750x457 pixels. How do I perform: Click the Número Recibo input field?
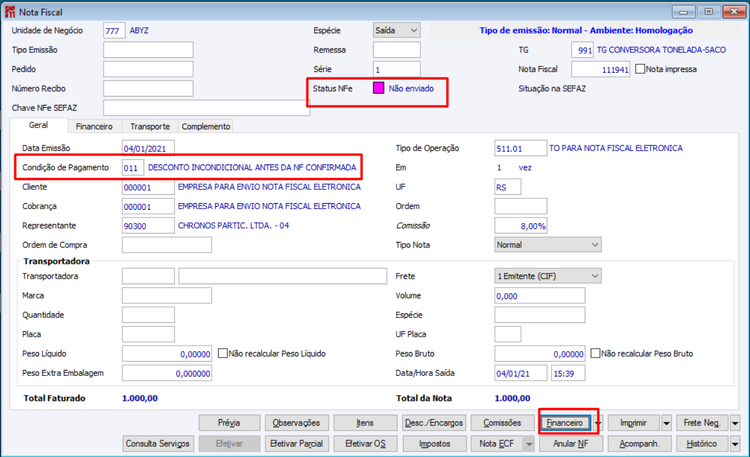148,89
